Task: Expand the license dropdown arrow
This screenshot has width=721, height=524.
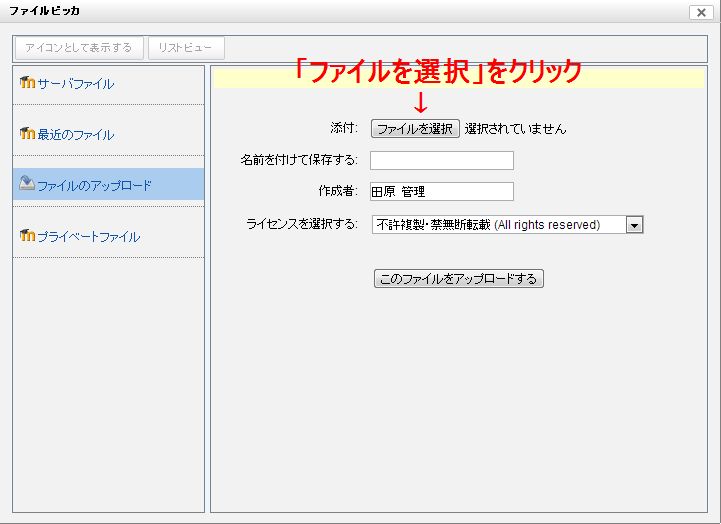Action: pos(634,225)
